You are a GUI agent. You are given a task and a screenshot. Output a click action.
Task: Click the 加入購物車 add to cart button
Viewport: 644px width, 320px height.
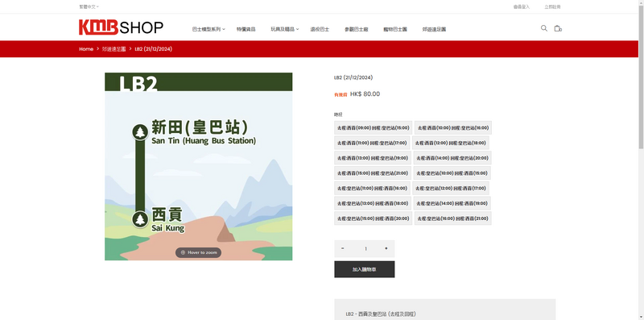coord(365,269)
